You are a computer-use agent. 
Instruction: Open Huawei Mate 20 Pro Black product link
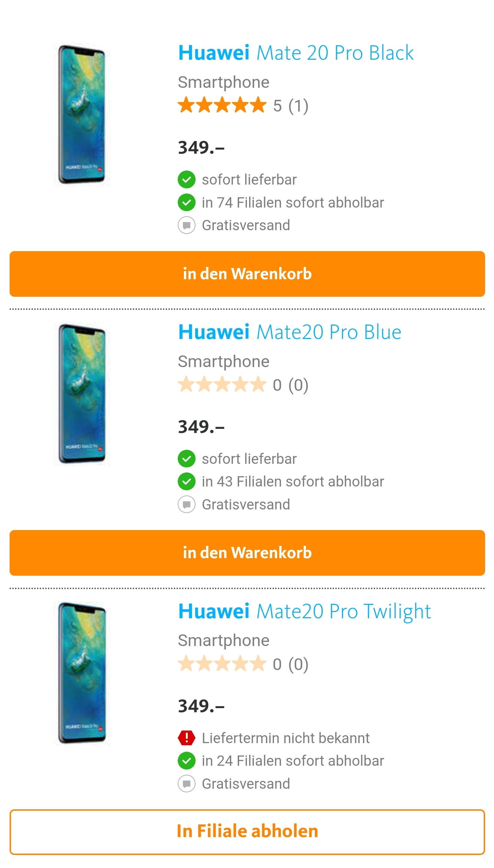pyautogui.click(x=296, y=53)
